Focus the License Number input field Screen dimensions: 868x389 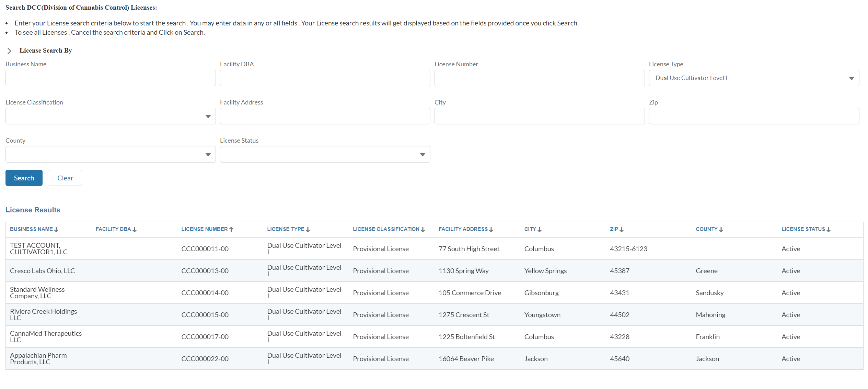[x=540, y=78]
